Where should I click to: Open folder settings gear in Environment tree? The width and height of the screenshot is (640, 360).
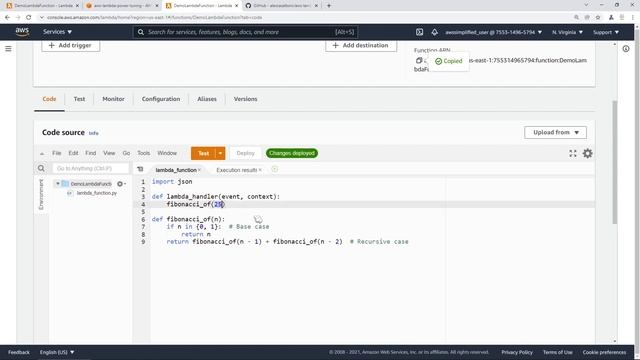(x=121, y=184)
